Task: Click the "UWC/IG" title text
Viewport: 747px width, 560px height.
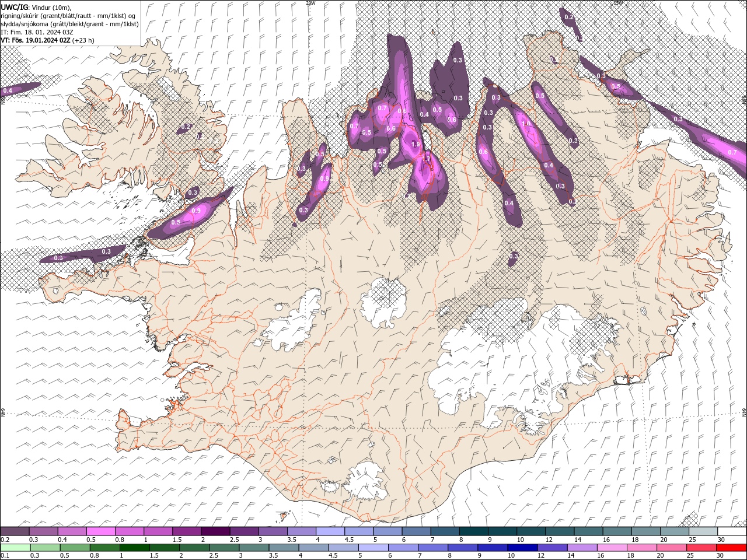Action: [x=13, y=7]
